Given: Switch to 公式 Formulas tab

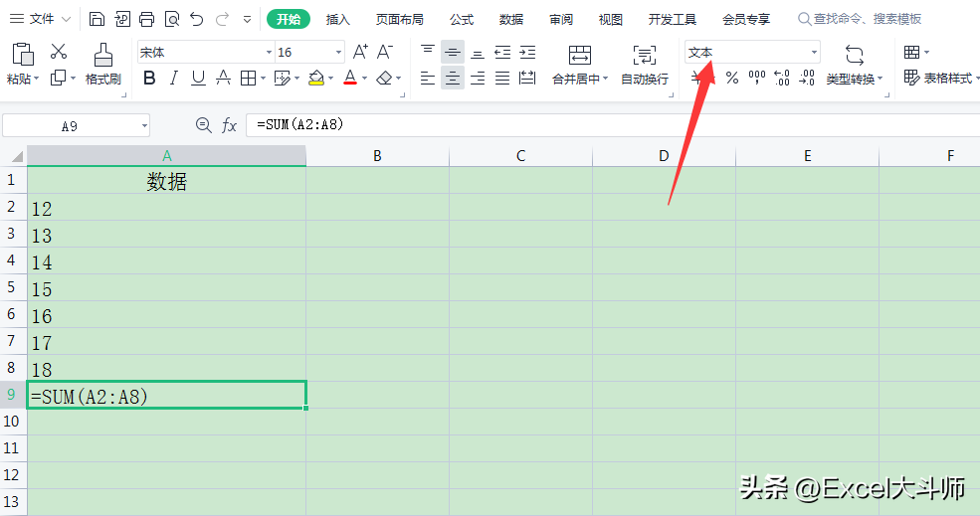Looking at the screenshot, I should [462, 19].
